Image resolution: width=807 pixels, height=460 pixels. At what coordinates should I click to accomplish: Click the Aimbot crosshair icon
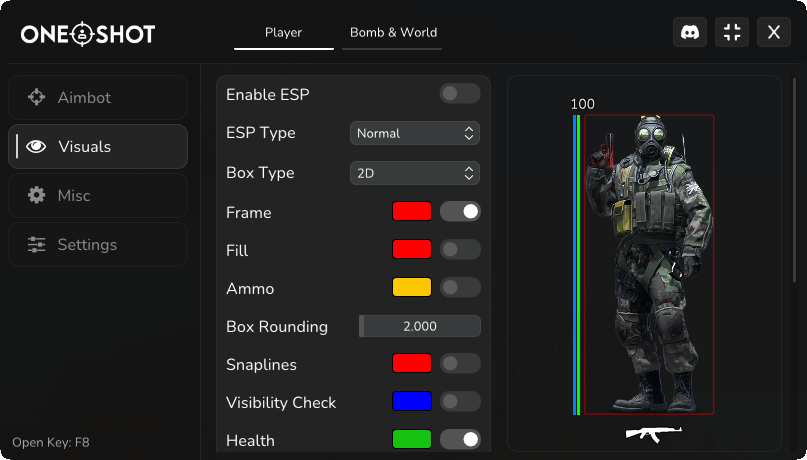point(37,97)
